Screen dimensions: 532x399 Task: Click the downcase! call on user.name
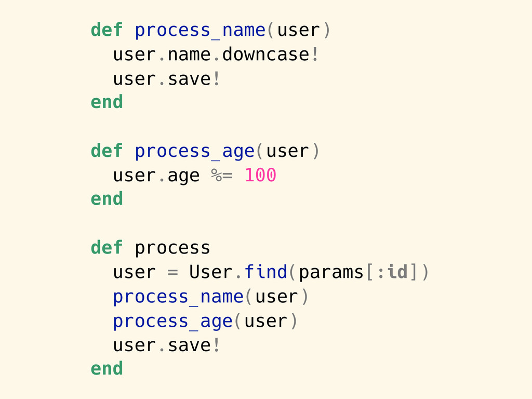(x=270, y=55)
